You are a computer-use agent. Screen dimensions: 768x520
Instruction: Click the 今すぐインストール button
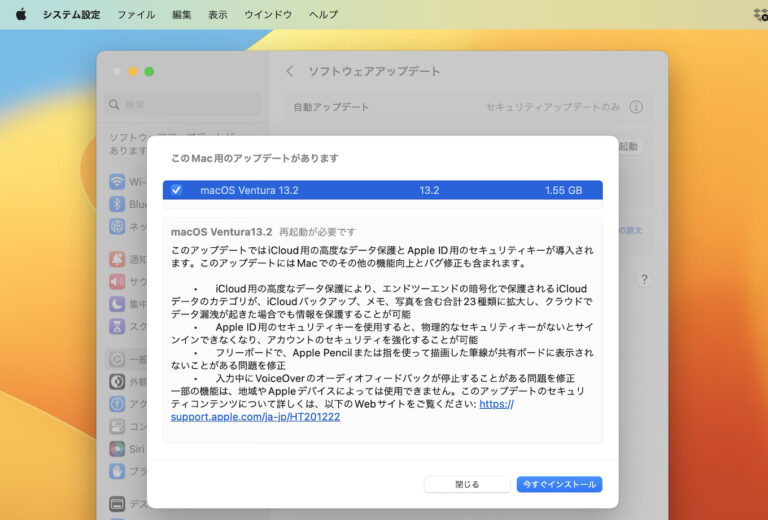point(559,484)
